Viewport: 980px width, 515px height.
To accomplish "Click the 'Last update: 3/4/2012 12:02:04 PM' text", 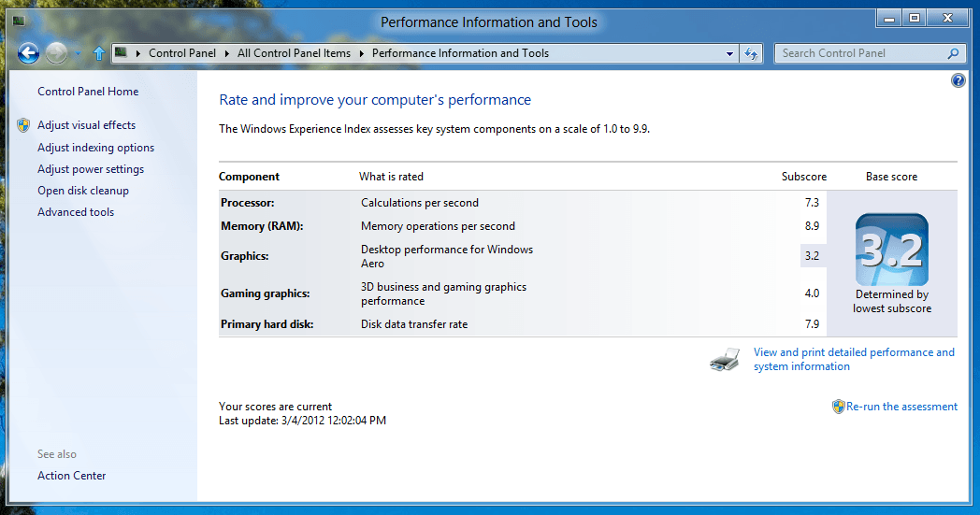I will [x=302, y=421].
